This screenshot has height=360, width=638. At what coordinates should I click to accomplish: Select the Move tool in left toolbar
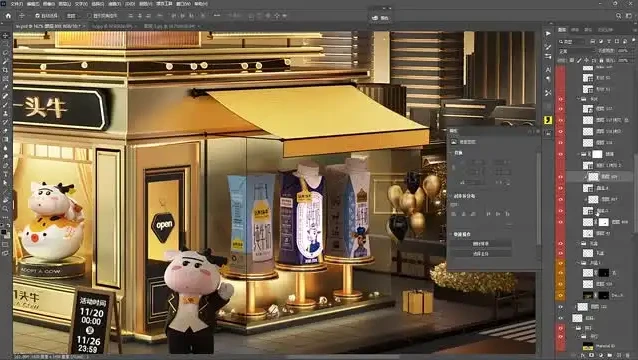pyautogui.click(x=5, y=36)
